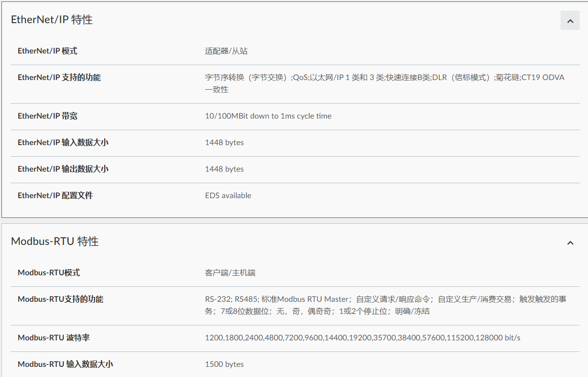
Task: Select the Modbus-RTU 输入数据大小 label
Action: pos(65,364)
